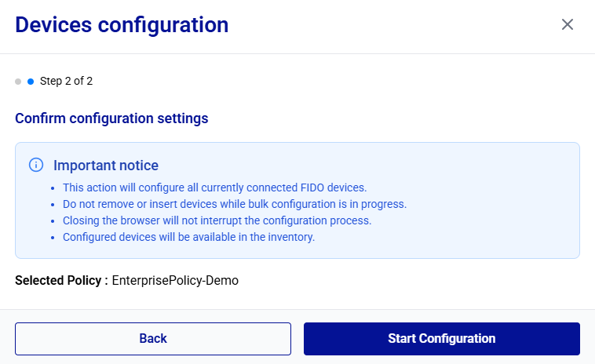This screenshot has width=595, height=364.
Task: Click the blue current step indicator dot
Action: tap(31, 81)
